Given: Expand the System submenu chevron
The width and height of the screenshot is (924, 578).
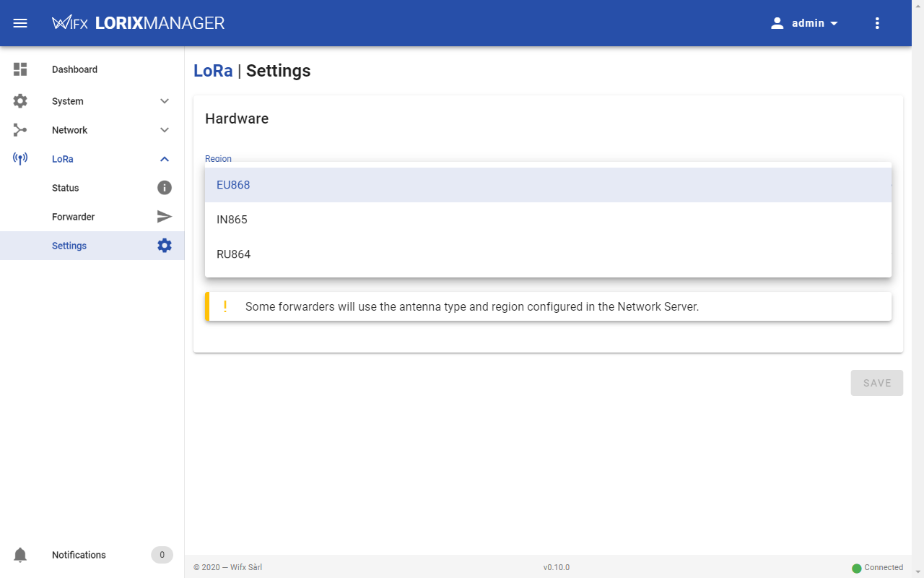Looking at the screenshot, I should point(165,101).
